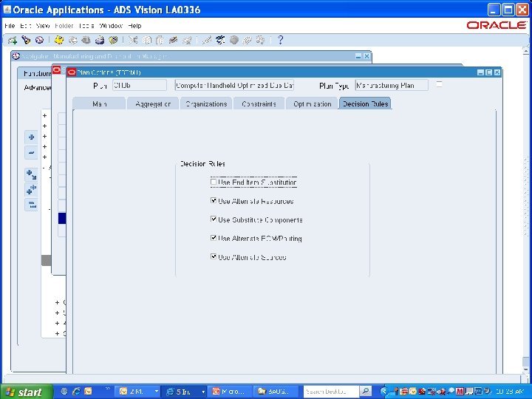The height and width of the screenshot is (399, 532).
Task: Click the Zoom toolbar icon
Action: tap(220, 41)
